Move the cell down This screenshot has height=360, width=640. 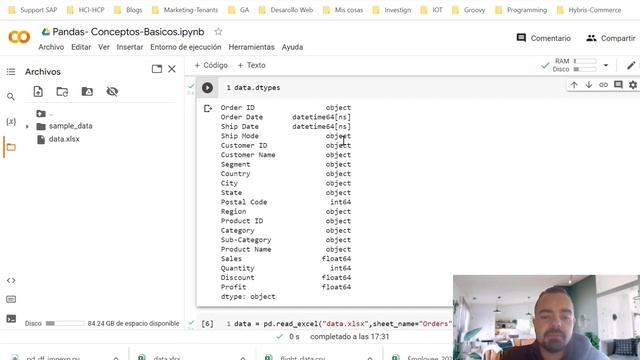(589, 85)
